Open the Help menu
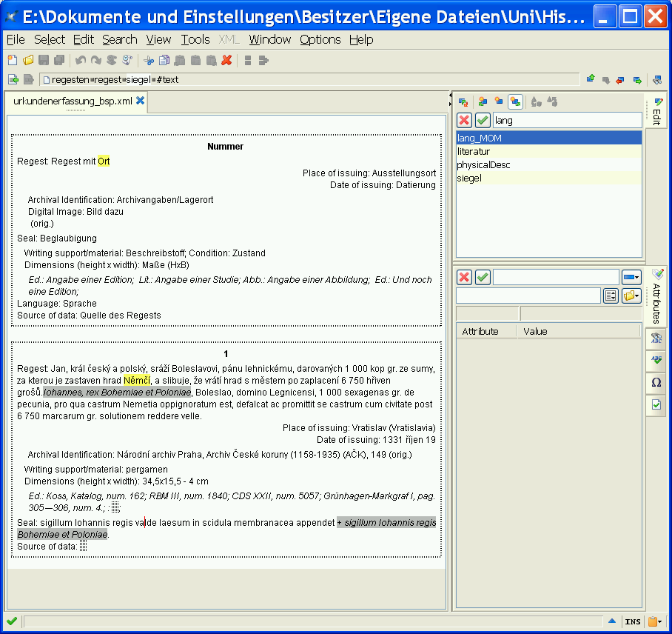This screenshot has width=672, height=634. pos(361,39)
